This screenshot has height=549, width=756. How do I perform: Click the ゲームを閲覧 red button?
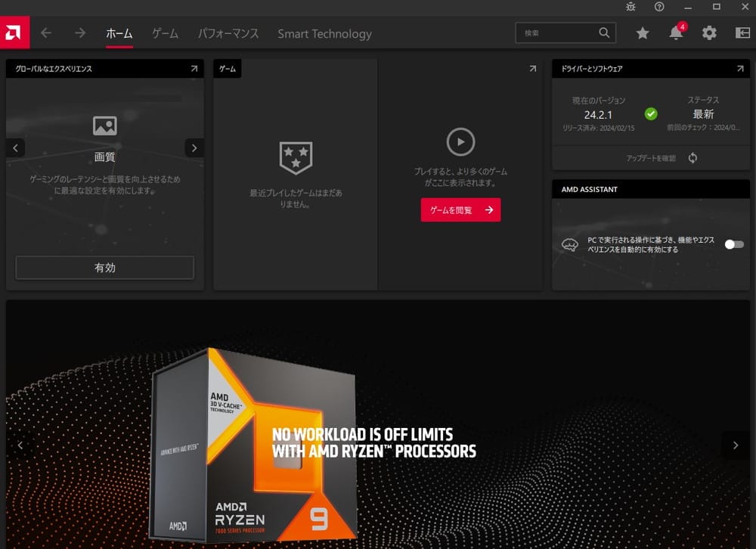click(x=460, y=210)
